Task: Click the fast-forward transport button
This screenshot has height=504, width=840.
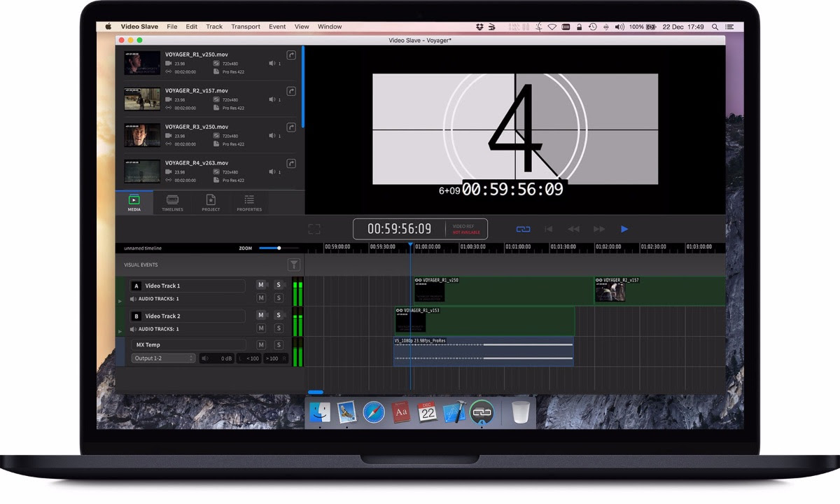Action: tap(599, 229)
